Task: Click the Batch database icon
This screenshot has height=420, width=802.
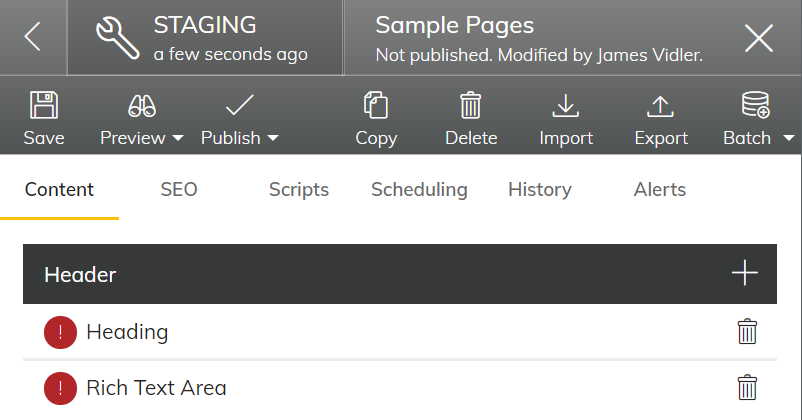Action: 755,105
